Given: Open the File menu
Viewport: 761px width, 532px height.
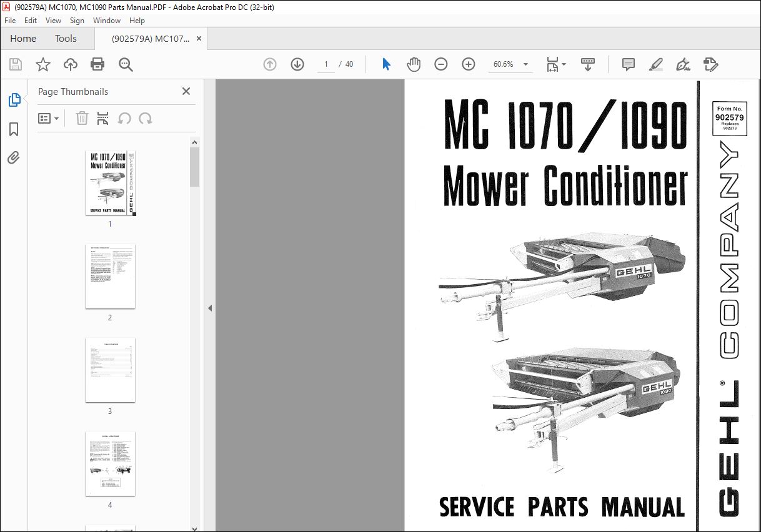Looking at the screenshot, I should [x=10, y=21].
